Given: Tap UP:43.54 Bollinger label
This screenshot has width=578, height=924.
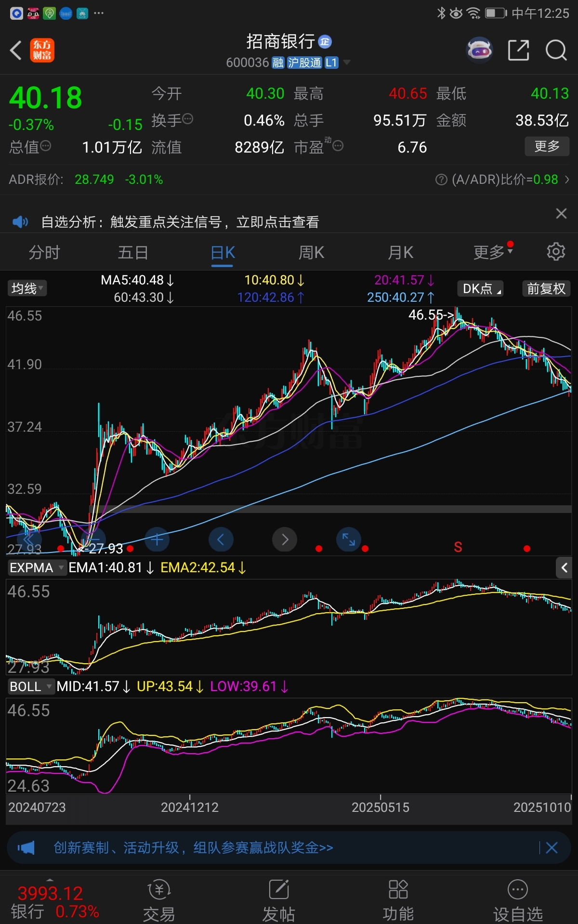Looking at the screenshot, I should point(170,686).
